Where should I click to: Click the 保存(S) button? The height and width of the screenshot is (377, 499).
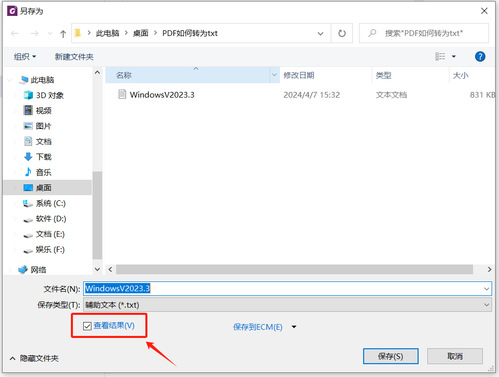pos(391,356)
